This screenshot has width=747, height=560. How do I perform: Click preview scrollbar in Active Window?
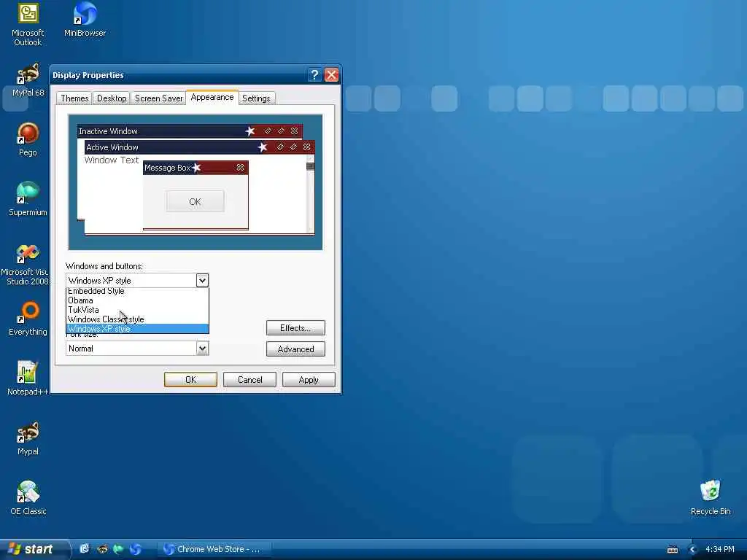pos(311,193)
